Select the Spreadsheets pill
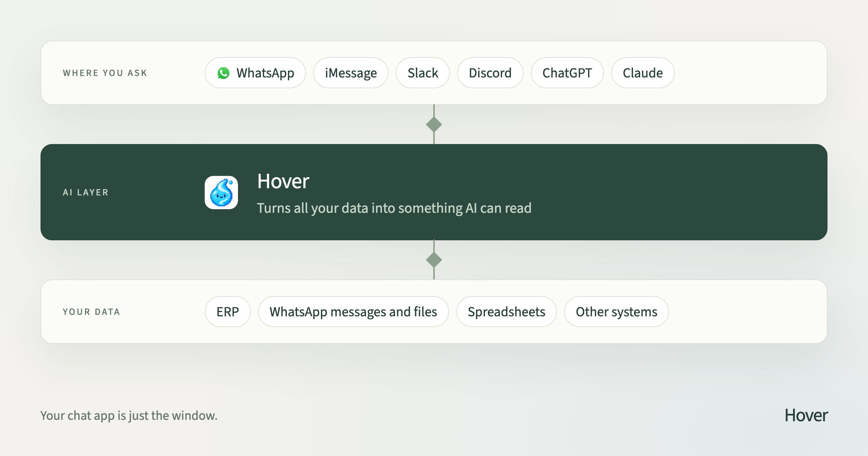 [506, 312]
